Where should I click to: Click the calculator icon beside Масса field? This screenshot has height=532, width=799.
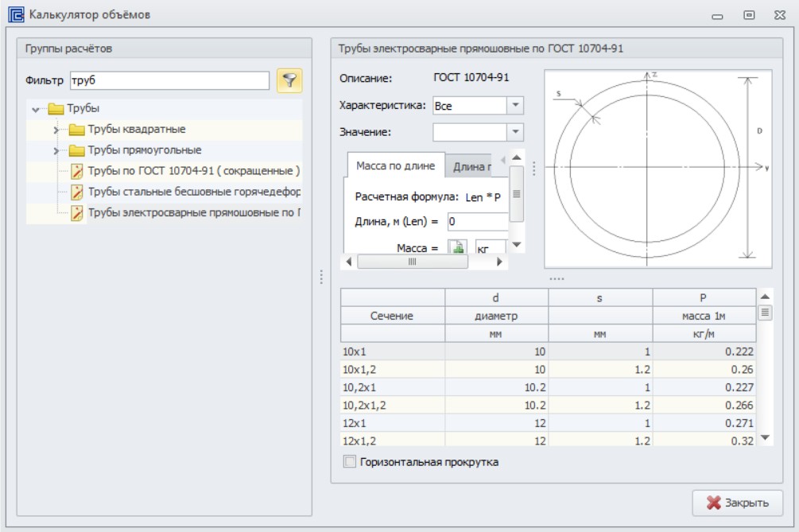point(457,247)
